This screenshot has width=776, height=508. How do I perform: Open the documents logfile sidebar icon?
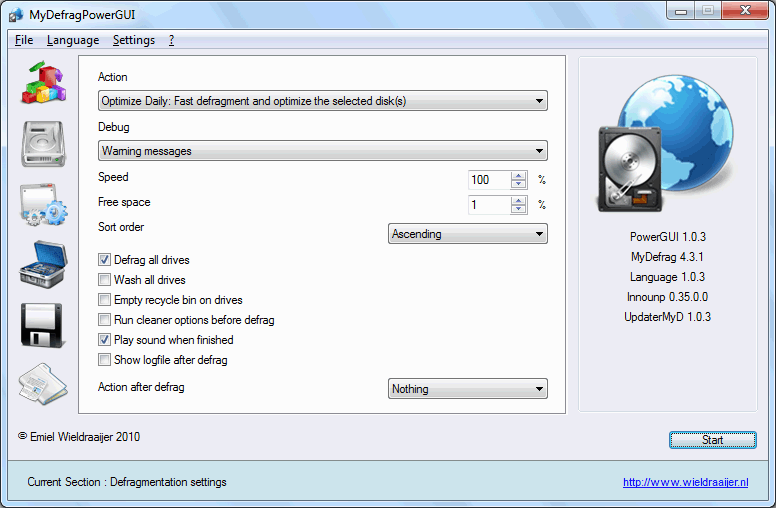(x=43, y=384)
